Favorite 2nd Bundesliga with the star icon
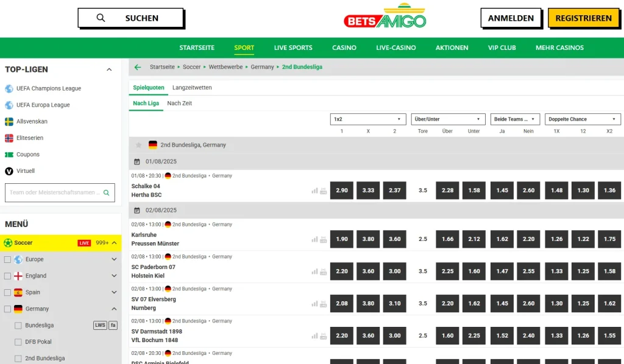 tap(138, 145)
